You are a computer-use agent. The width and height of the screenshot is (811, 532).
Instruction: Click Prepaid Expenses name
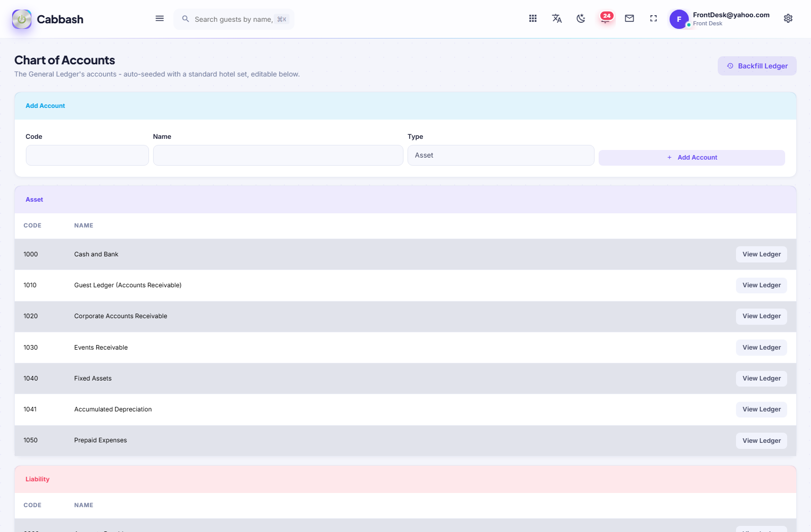click(x=100, y=440)
